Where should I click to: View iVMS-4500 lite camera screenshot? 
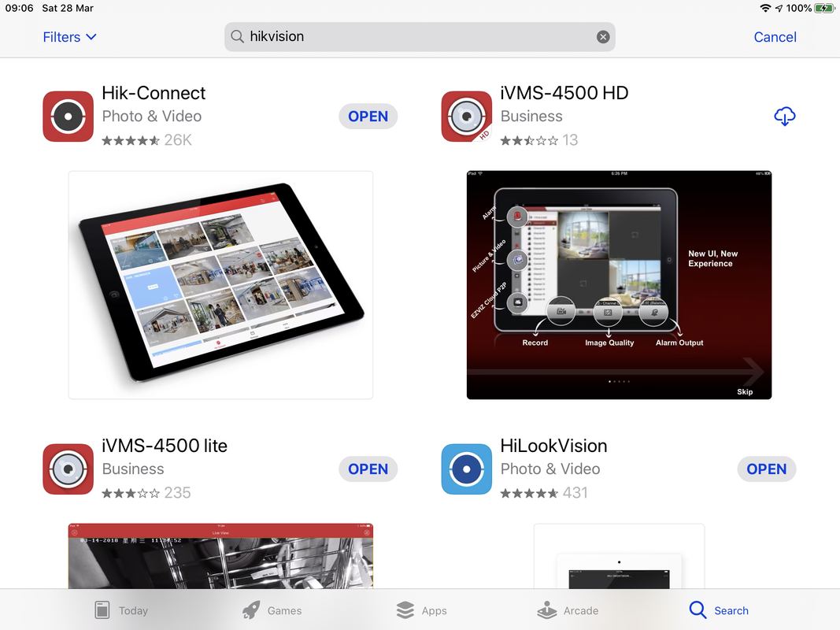pos(220,556)
